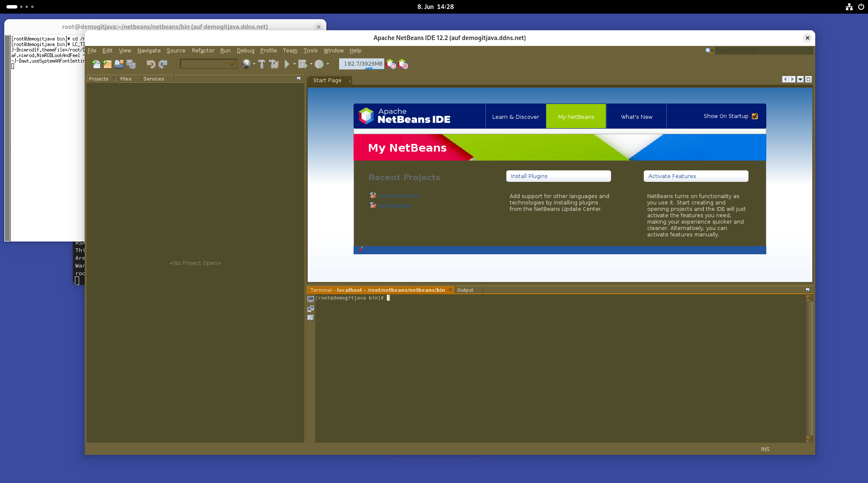Expand the Debug Project dropdown arrow
This screenshot has width=868, height=483.
(x=311, y=64)
